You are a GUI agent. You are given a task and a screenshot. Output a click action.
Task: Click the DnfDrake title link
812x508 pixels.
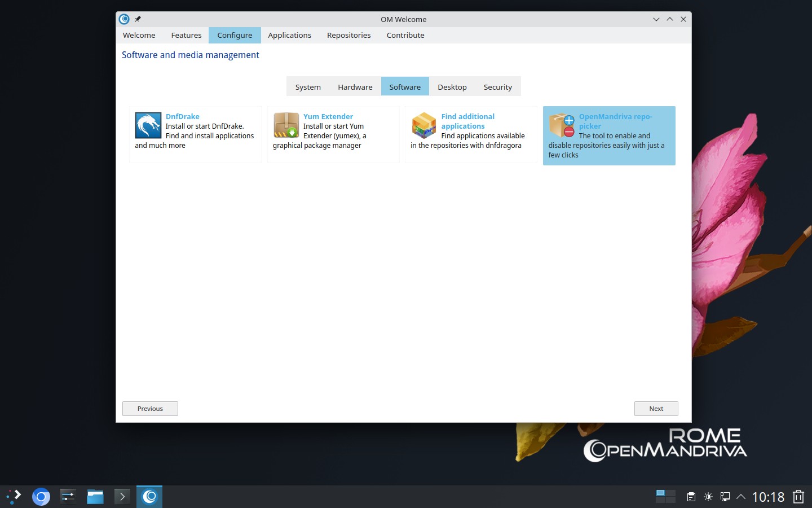pyautogui.click(x=182, y=116)
